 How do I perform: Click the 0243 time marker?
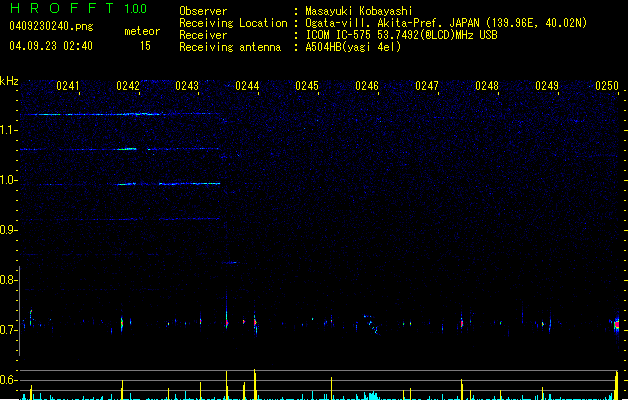(187, 86)
